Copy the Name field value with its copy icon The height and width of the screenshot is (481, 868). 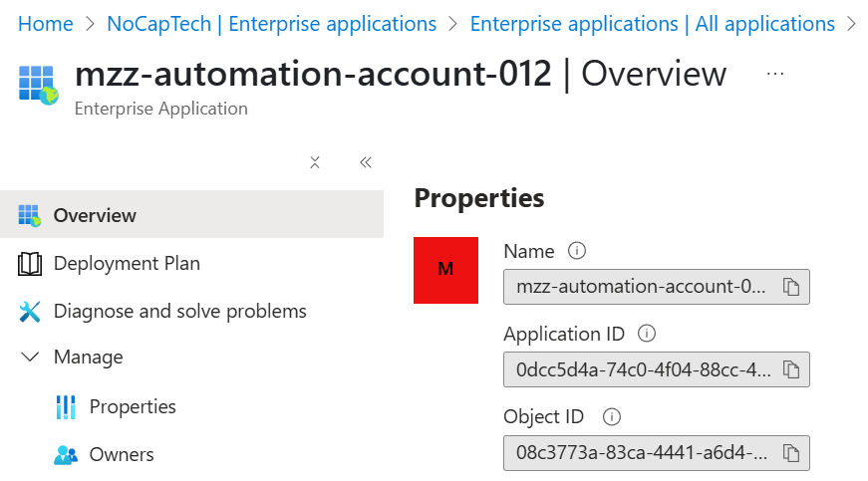pos(791,287)
